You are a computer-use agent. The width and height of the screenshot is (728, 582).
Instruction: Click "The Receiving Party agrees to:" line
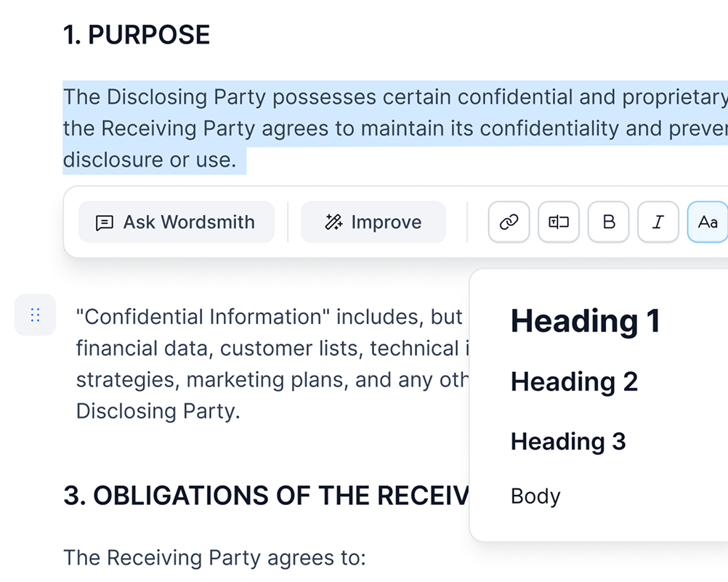[x=214, y=558]
